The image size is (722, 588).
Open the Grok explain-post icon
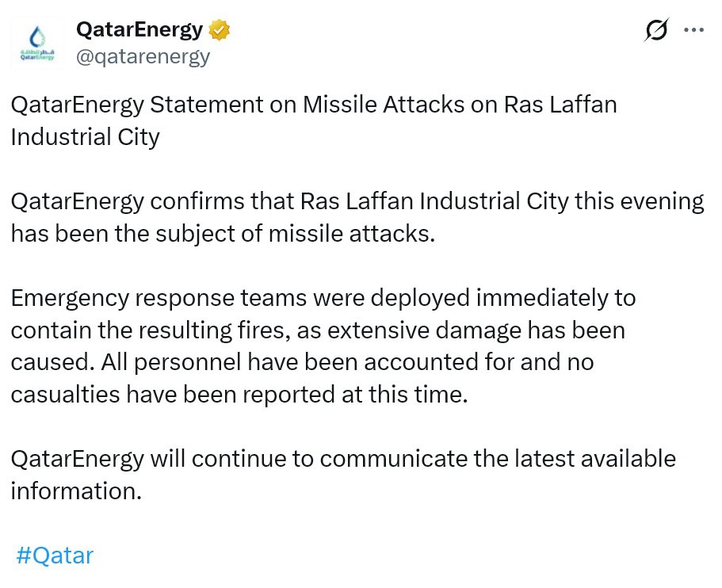[x=656, y=30]
